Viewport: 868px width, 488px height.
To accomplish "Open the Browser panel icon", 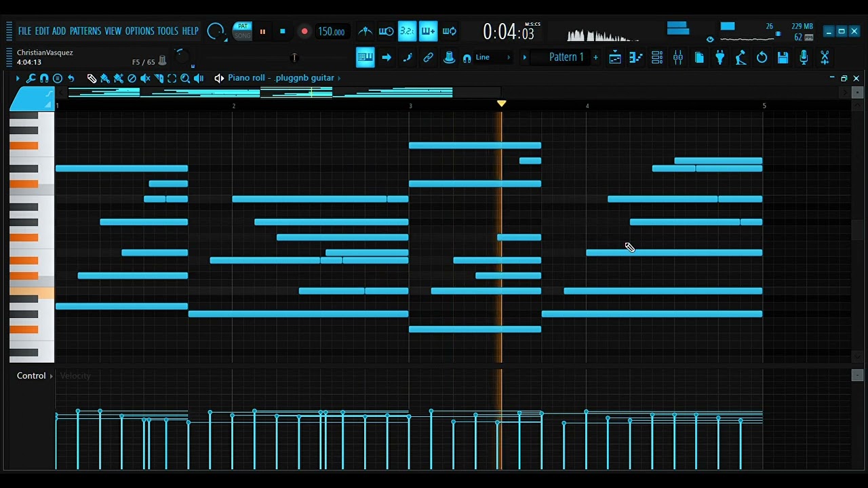I will [x=699, y=58].
